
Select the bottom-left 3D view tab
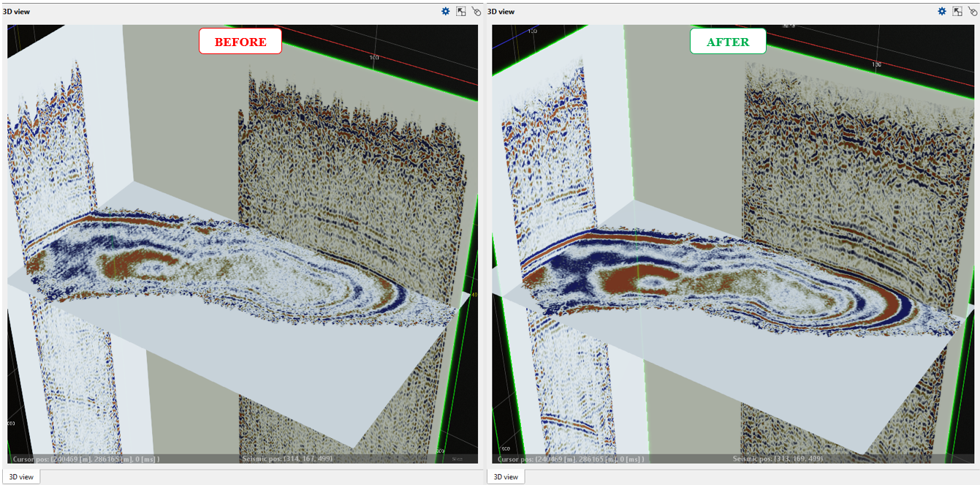click(21, 477)
